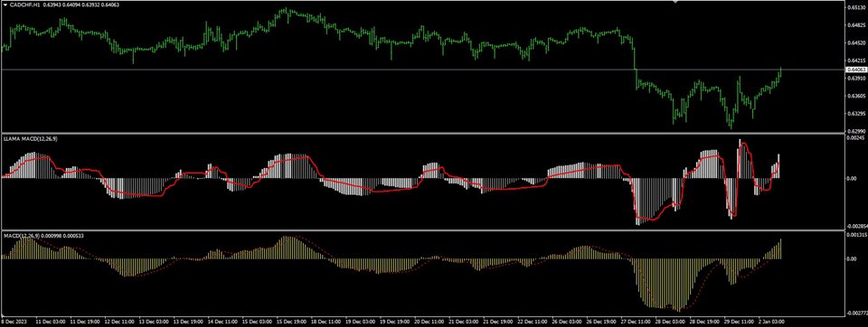Click the 0.65130 price scale value

coord(855,7)
